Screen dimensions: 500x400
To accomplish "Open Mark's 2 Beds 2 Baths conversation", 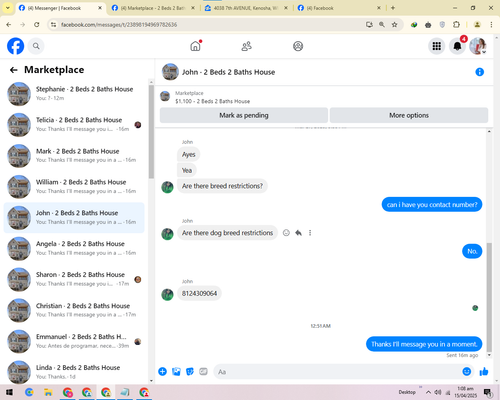I will coord(74,155).
